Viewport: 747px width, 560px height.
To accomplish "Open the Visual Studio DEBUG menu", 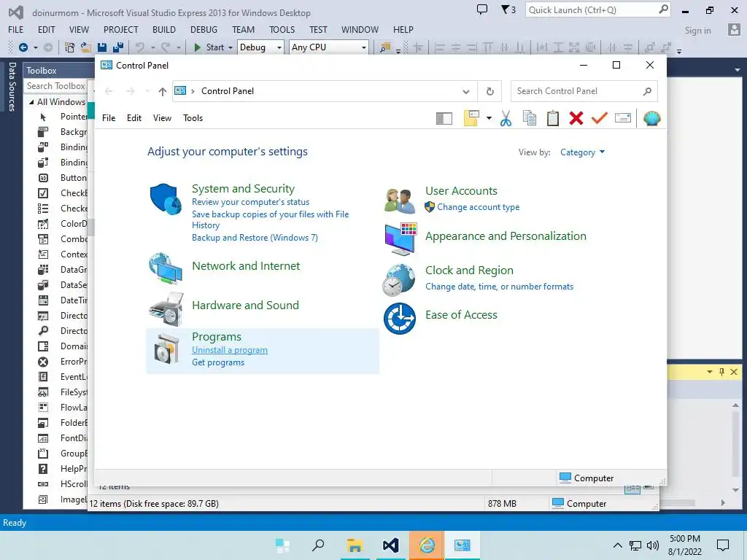I will pyautogui.click(x=204, y=29).
